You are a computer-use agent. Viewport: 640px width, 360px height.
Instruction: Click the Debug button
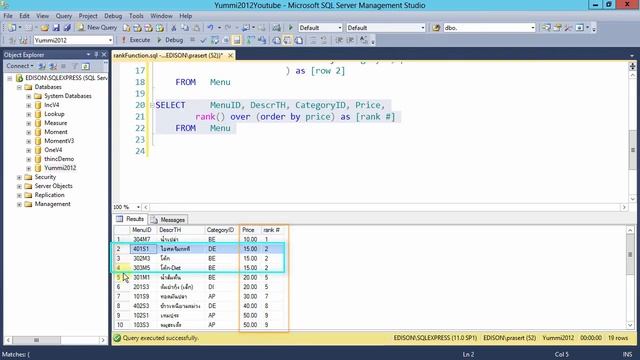(x=170, y=40)
